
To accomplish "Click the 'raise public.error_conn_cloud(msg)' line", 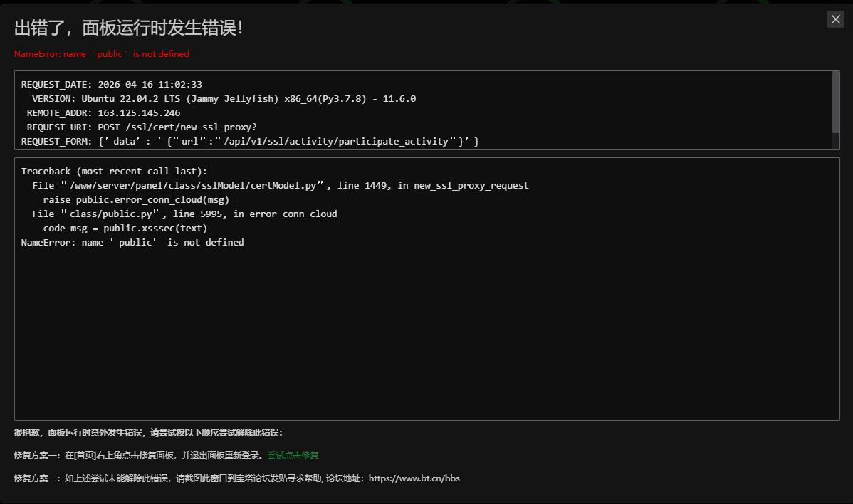I will (136, 199).
